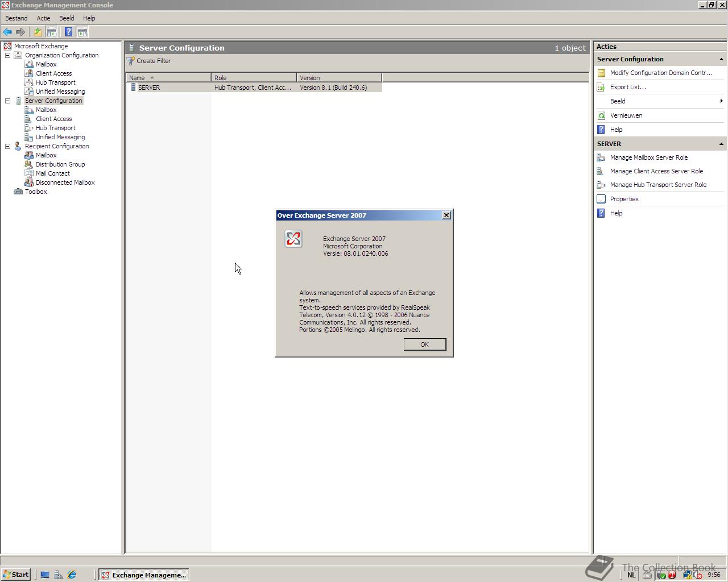Collapse the Organization Configuration tree node

(8, 55)
